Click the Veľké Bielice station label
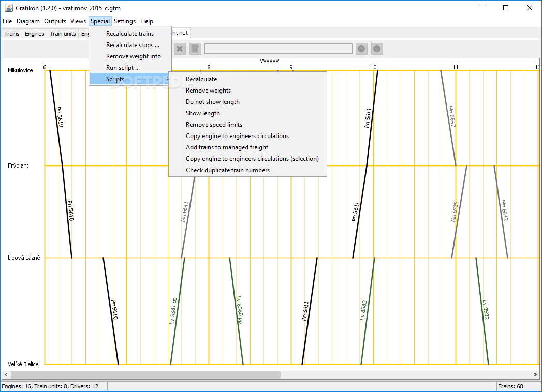 (x=23, y=364)
